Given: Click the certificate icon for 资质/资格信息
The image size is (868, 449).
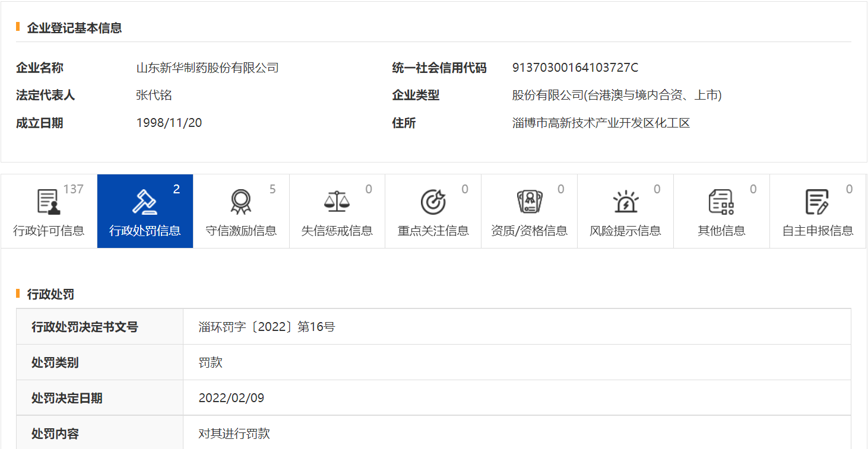Looking at the screenshot, I should click(x=530, y=202).
